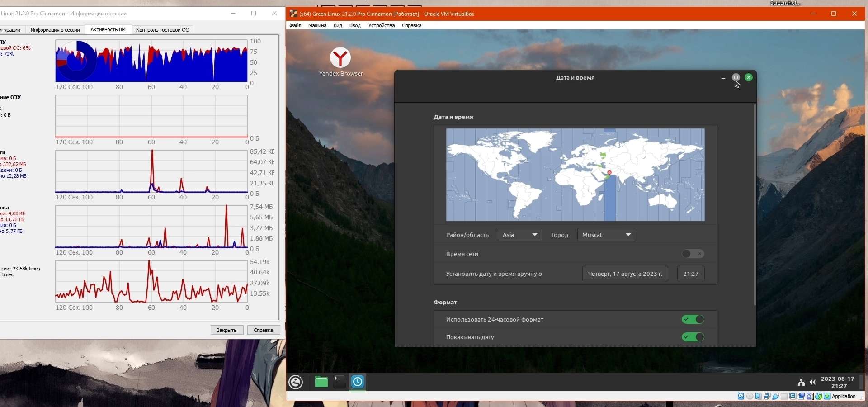
Task: Open the Вид menu
Action: click(x=338, y=25)
